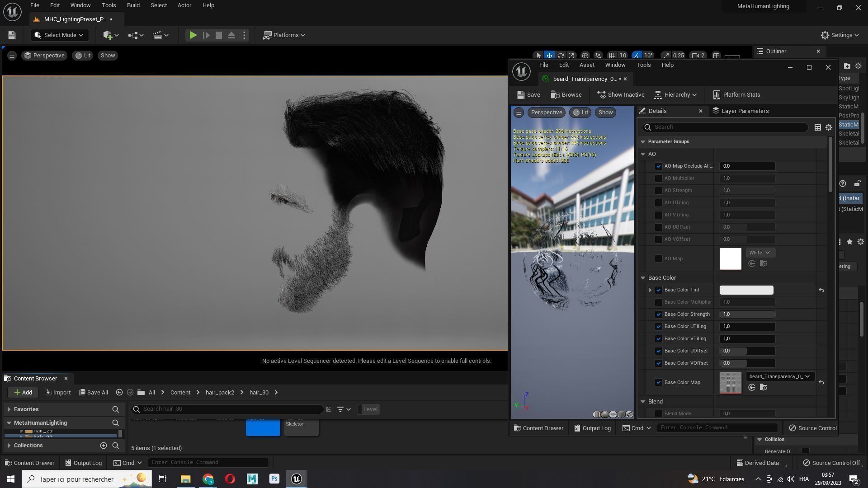The height and width of the screenshot is (488, 868).
Task: Open Asset menu in material editor
Action: (x=587, y=65)
